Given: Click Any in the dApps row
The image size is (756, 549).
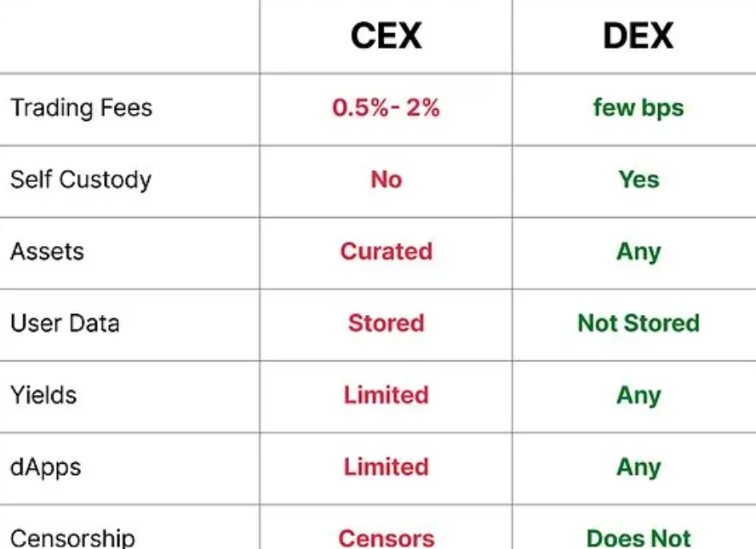Looking at the screenshot, I should 639,467.
